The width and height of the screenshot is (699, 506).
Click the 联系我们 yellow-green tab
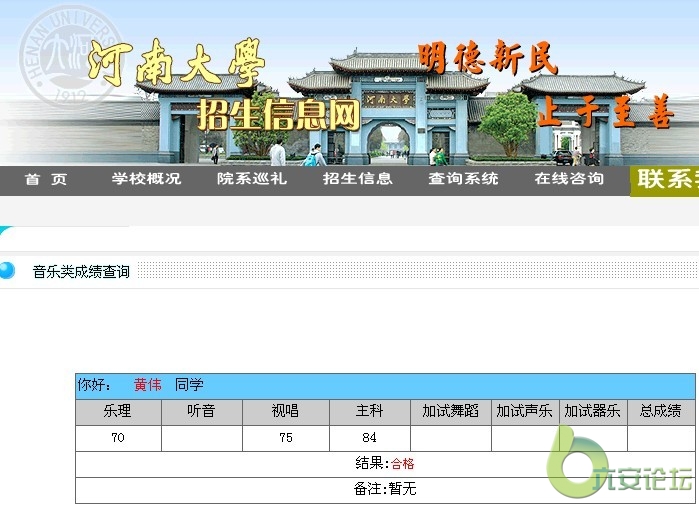click(x=666, y=179)
